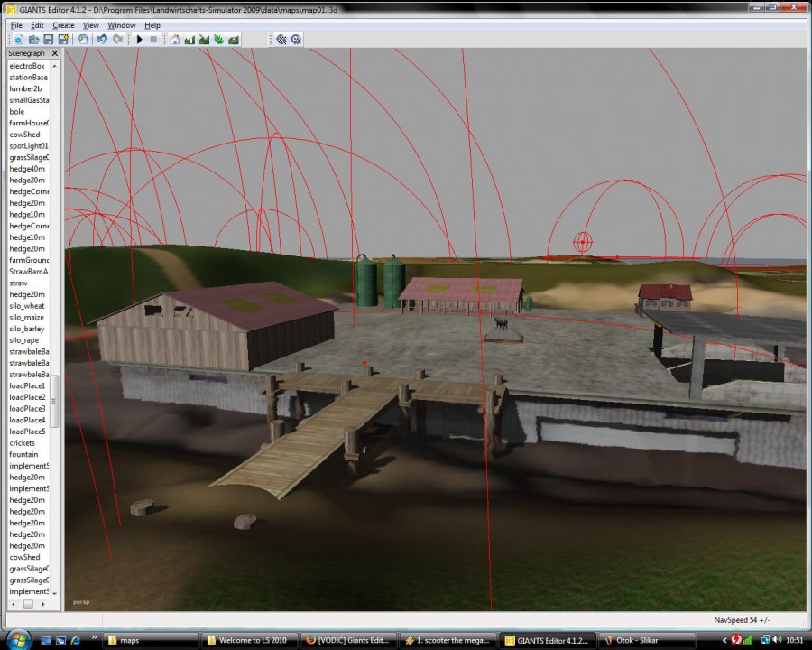This screenshot has height=650, width=812.
Task: Click the Save toolbar icon
Action: [48, 40]
